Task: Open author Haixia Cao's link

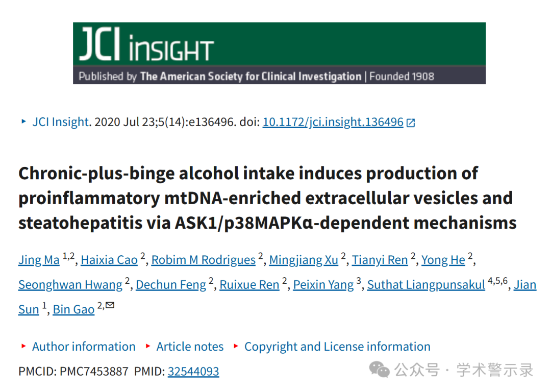Action: (x=109, y=260)
